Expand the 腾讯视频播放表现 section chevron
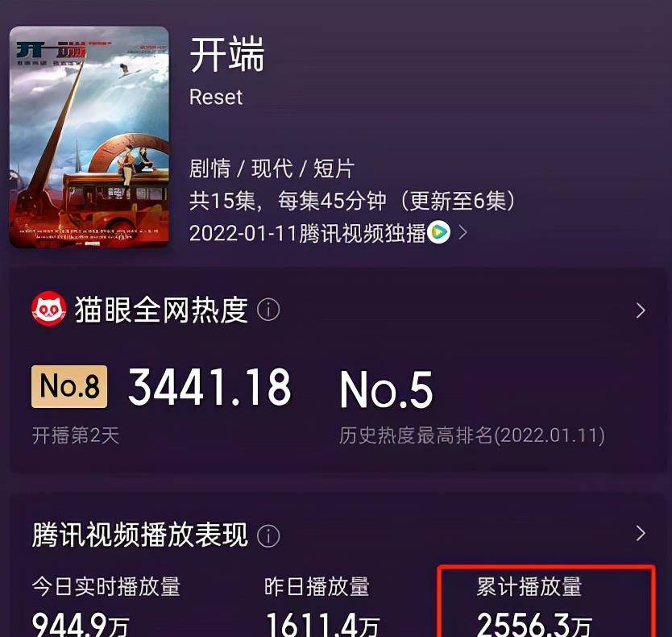Image resolution: width=672 pixels, height=637 pixels. pos(641,533)
